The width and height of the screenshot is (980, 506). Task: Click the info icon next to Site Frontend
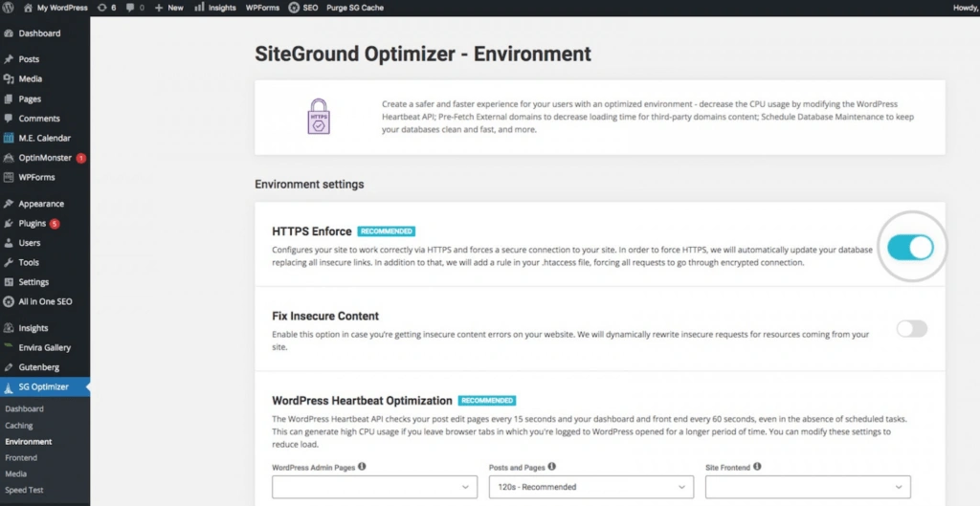[x=757, y=467]
